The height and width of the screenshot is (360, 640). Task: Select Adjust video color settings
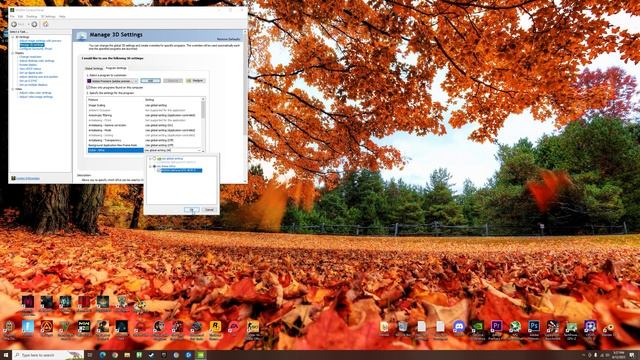tap(36, 93)
